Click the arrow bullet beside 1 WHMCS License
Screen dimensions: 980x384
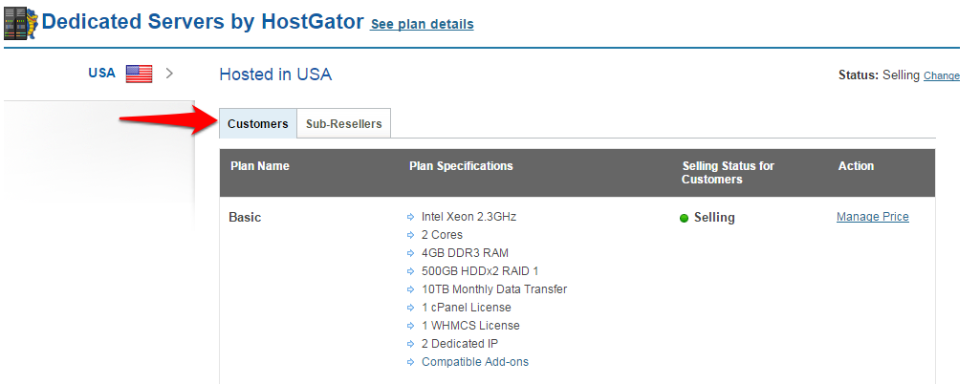click(410, 326)
